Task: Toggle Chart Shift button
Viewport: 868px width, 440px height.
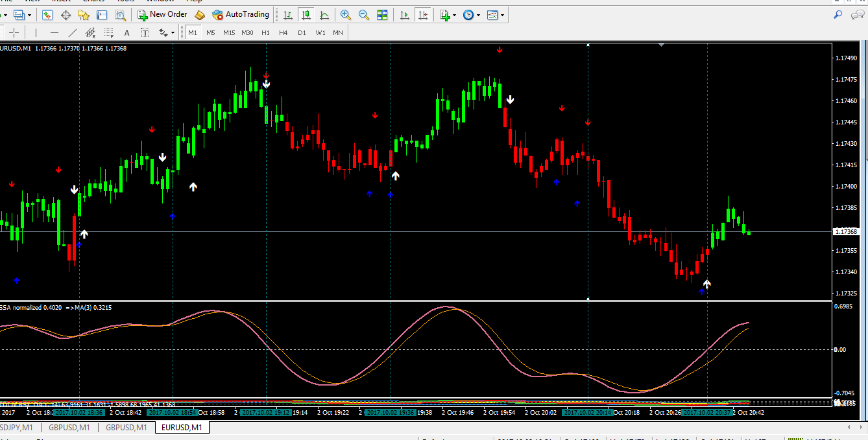Action: click(423, 14)
